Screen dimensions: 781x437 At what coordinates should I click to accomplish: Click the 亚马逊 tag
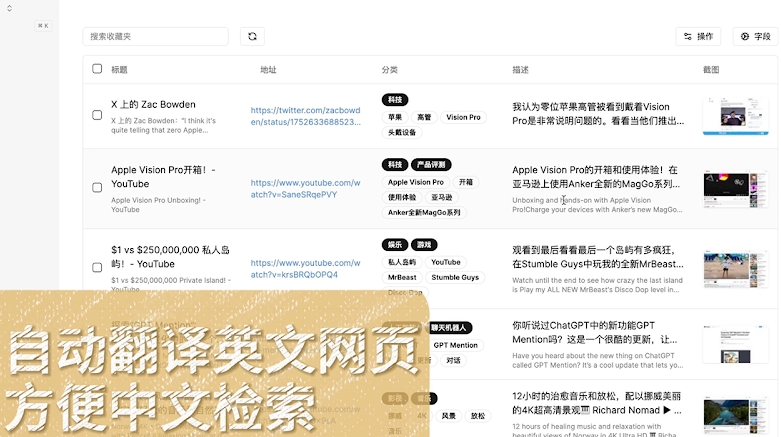click(x=442, y=197)
